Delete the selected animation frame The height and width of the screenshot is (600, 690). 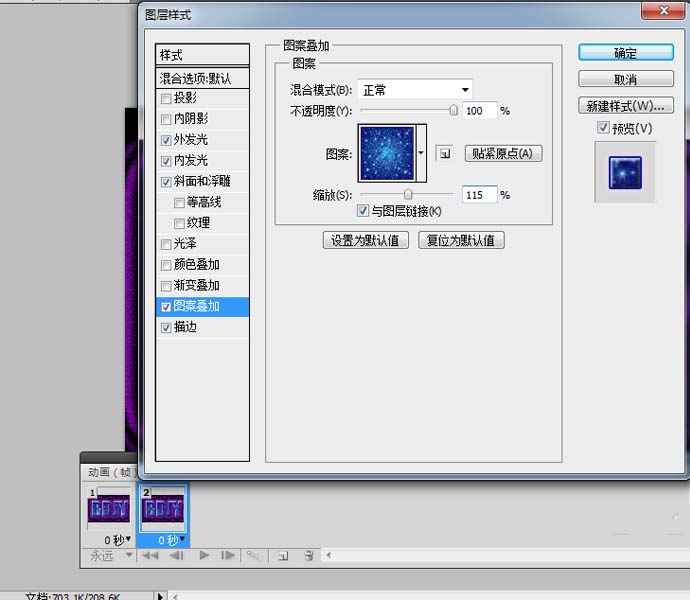pyautogui.click(x=309, y=555)
